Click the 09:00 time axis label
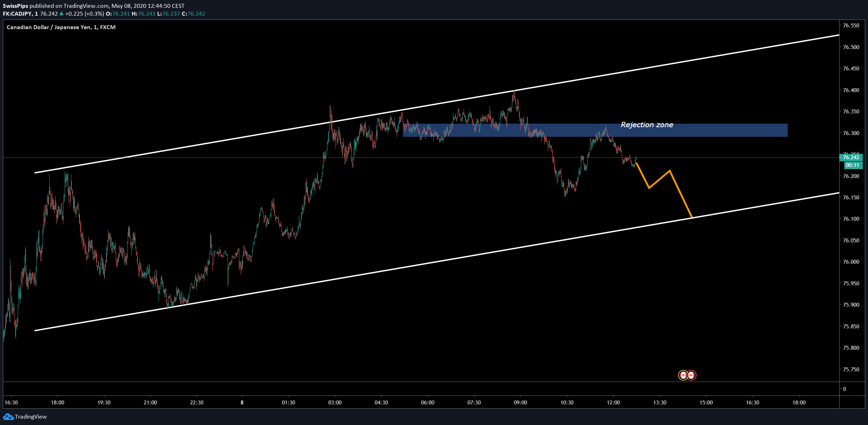This screenshot has width=868, height=425. click(520, 403)
